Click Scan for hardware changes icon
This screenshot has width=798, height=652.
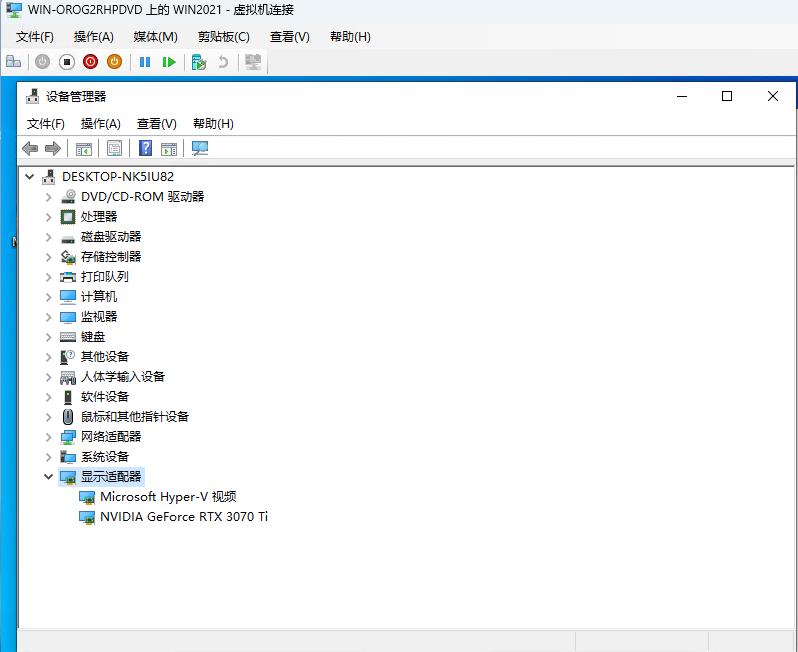tap(200, 149)
